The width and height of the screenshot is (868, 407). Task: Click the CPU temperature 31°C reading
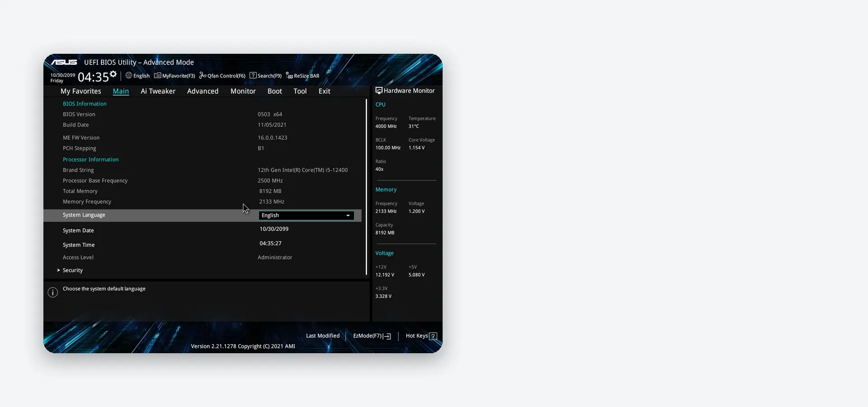[414, 127]
